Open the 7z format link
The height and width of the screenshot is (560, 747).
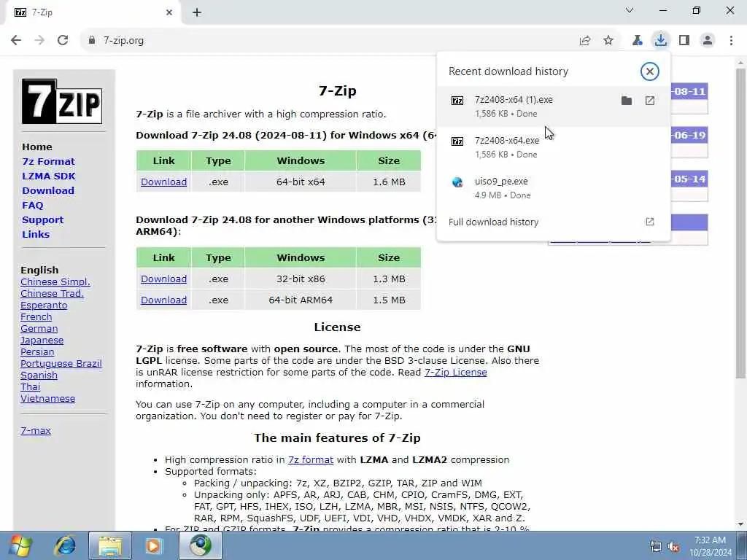(x=311, y=459)
